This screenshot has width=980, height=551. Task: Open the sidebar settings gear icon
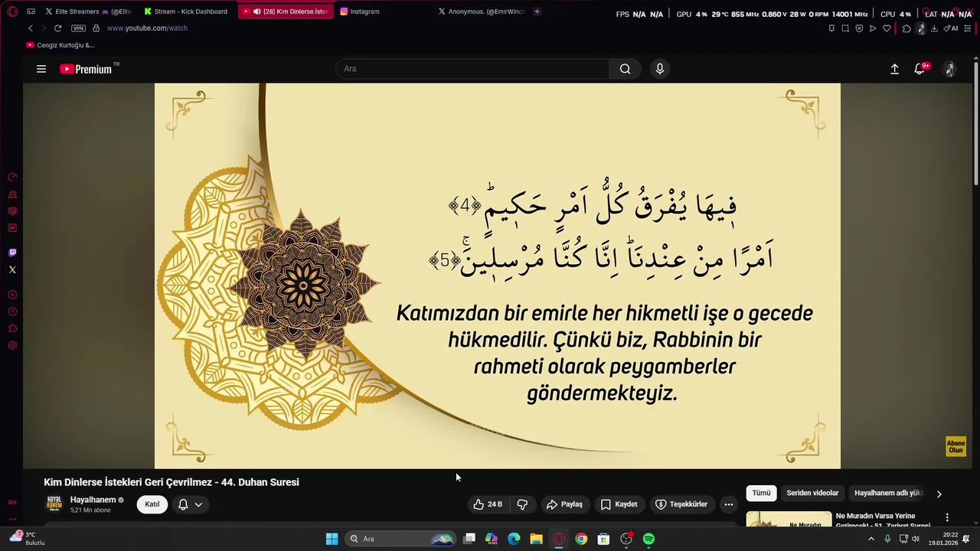(12, 345)
